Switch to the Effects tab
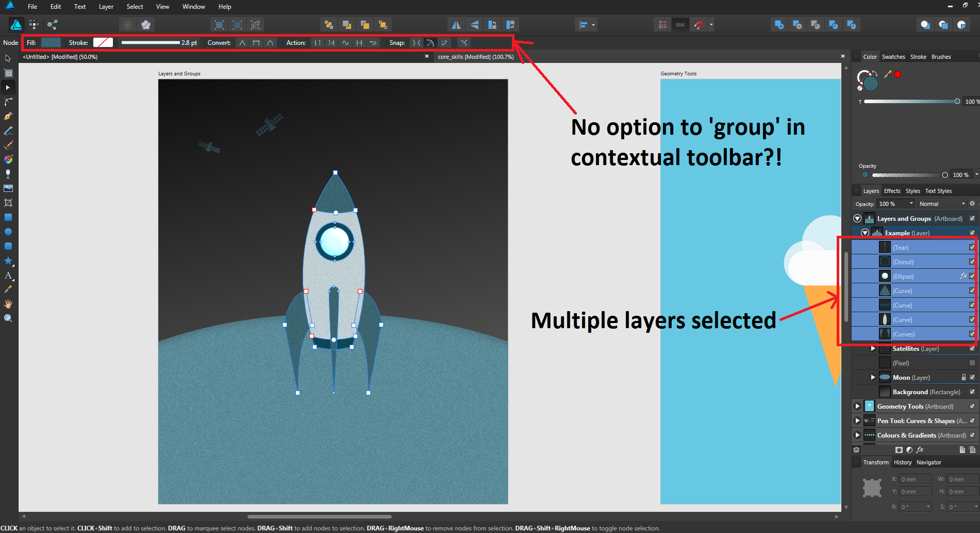Image resolution: width=980 pixels, height=533 pixels. click(x=892, y=191)
